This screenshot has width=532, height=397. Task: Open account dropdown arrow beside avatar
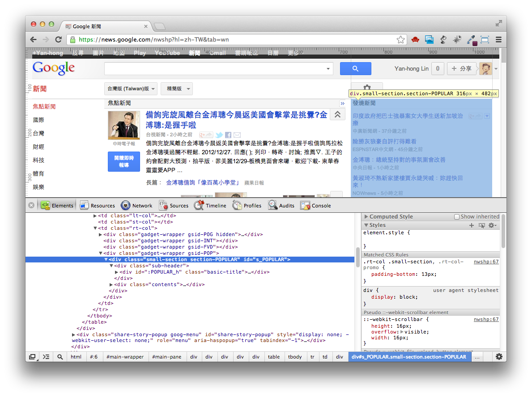click(x=496, y=69)
